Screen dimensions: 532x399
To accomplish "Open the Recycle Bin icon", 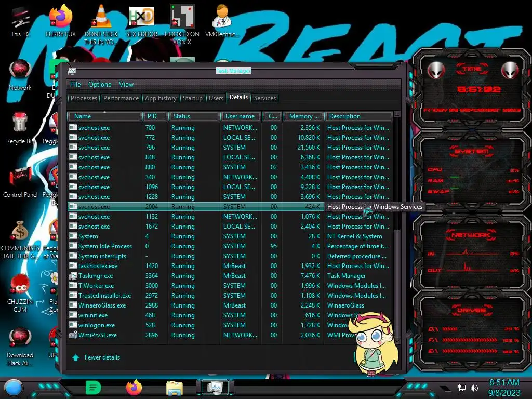I will pyautogui.click(x=20, y=128).
